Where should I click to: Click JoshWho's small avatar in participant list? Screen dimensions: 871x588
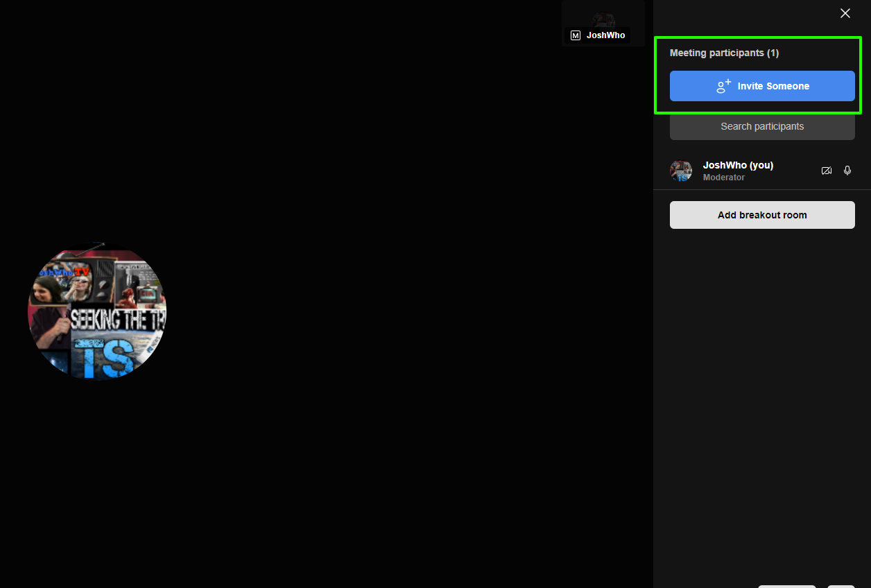pyautogui.click(x=680, y=171)
